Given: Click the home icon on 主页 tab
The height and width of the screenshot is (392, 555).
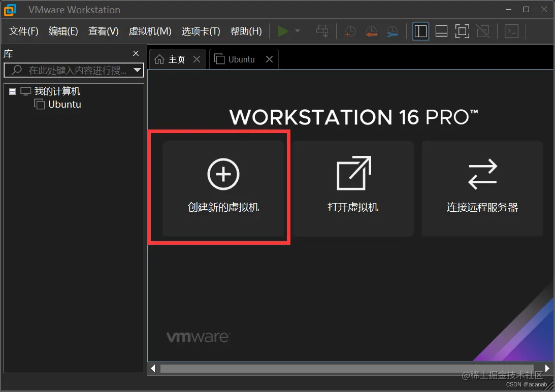Looking at the screenshot, I should click(x=159, y=59).
